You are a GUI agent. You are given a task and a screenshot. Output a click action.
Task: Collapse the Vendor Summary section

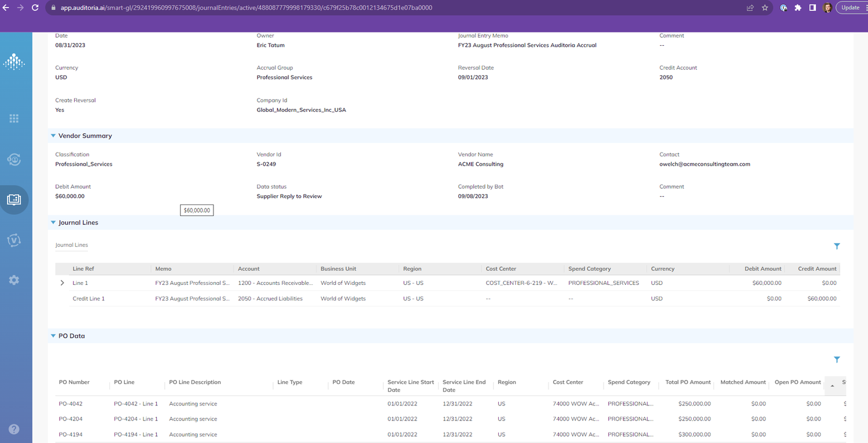pyautogui.click(x=53, y=136)
